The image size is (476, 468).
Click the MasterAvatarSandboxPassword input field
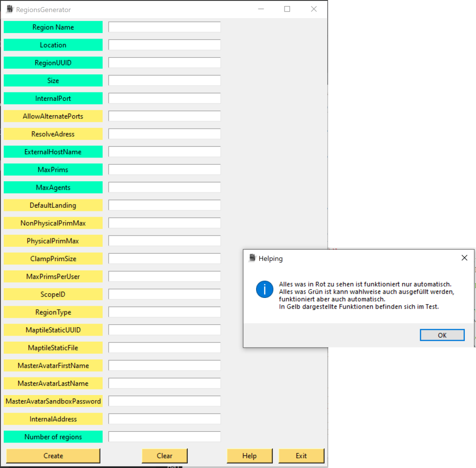(165, 401)
